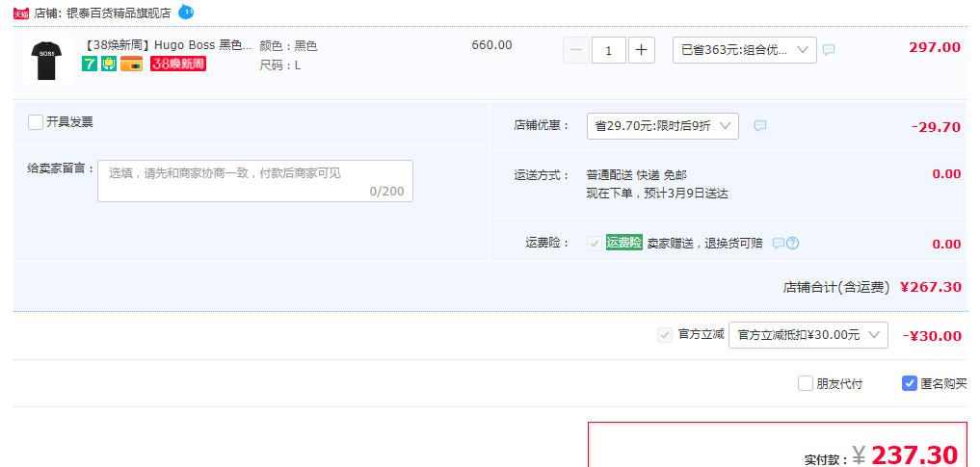The image size is (980, 467).
Task: Click the store name 银泰百货精品旗舰店
Action: point(119,13)
